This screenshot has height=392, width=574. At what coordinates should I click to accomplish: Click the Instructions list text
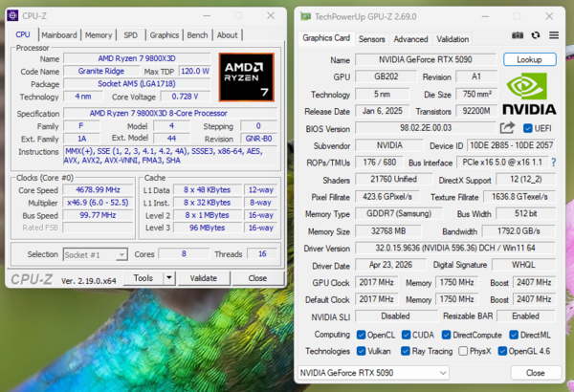pos(170,156)
